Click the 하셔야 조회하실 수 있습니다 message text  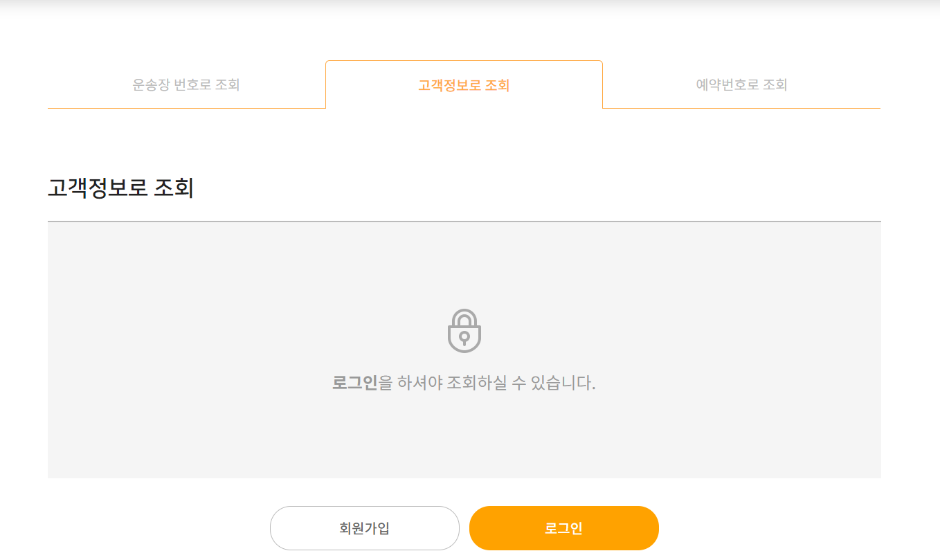pos(487,383)
